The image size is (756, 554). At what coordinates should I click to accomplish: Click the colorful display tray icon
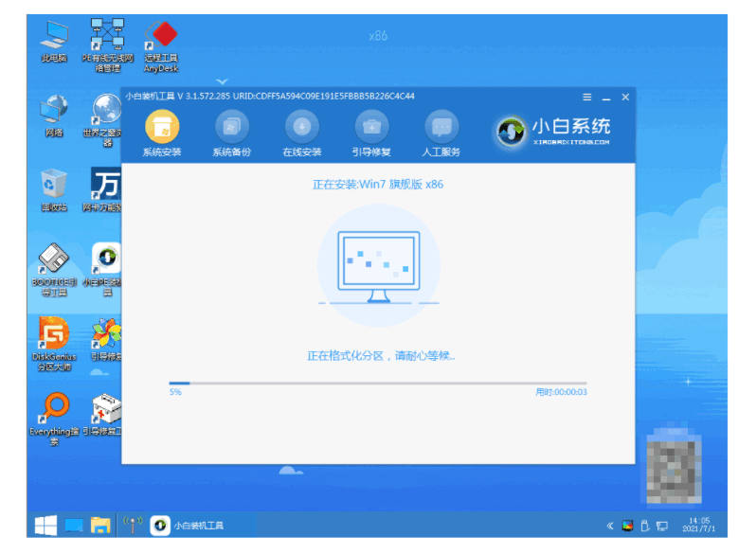pos(627,526)
